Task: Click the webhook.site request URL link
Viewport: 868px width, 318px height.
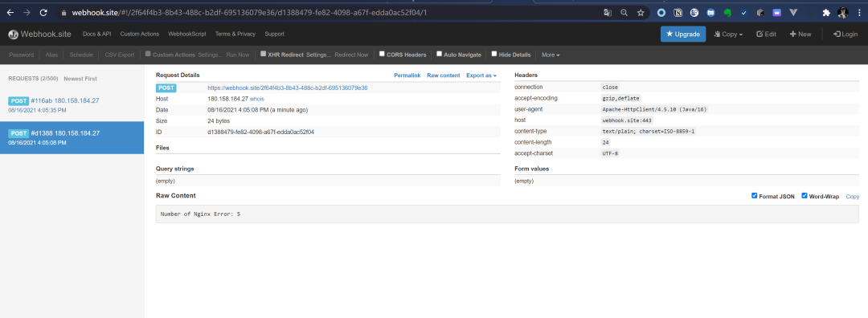Action: tap(288, 88)
